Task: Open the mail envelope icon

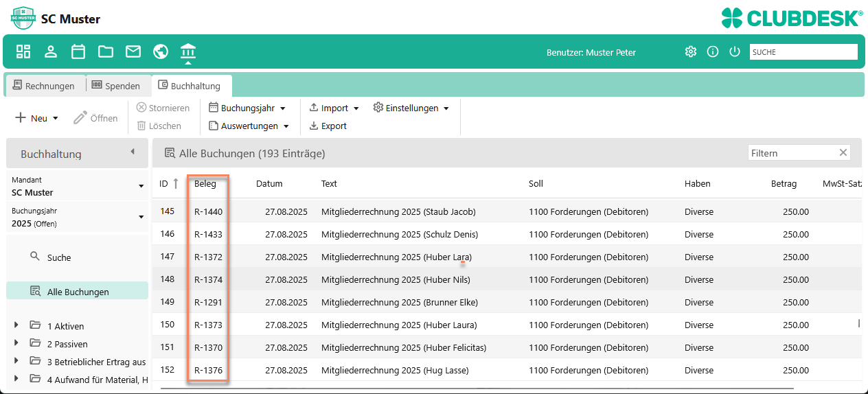Action: pyautogui.click(x=133, y=51)
